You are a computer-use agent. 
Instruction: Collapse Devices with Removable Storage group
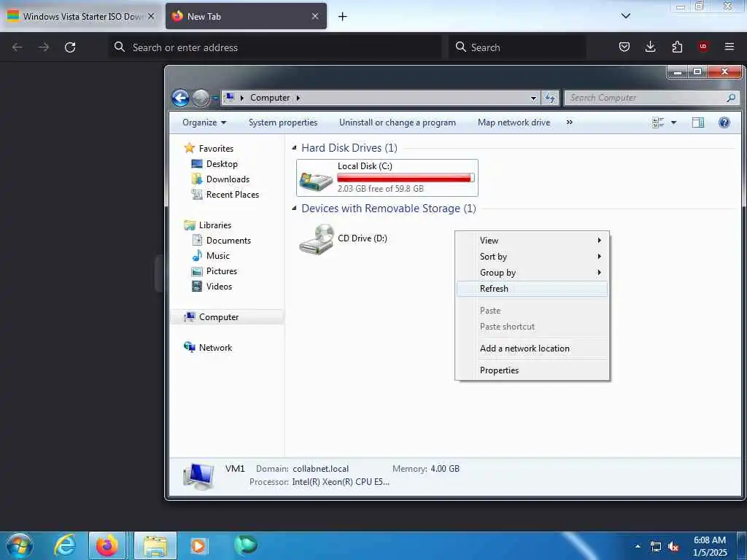[294, 209]
